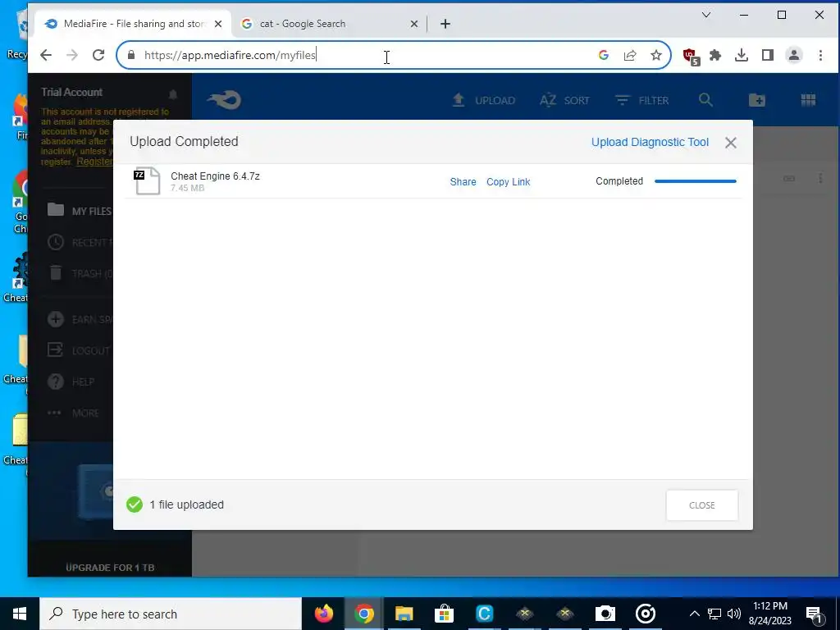The image size is (840, 630).
Task: Click the Google icon in address bar
Action: 603,55
